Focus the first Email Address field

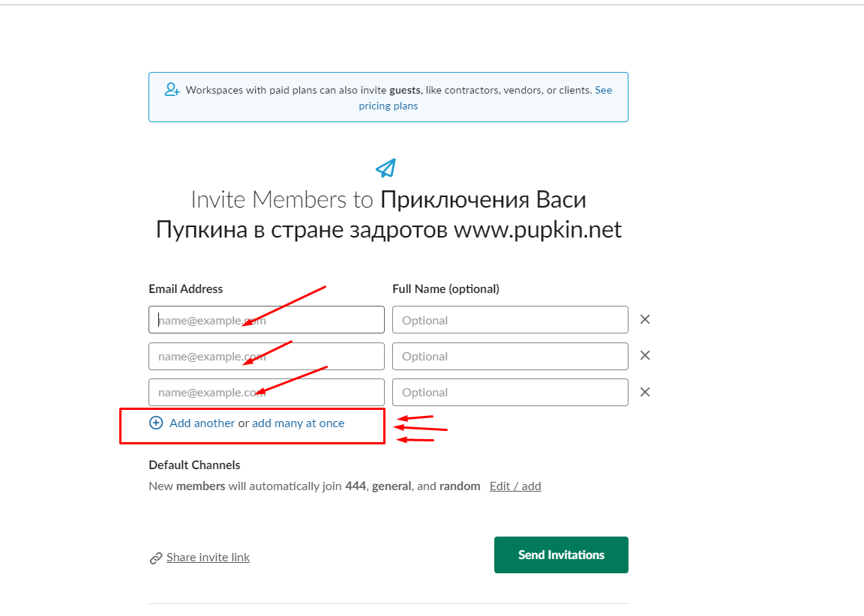(266, 320)
